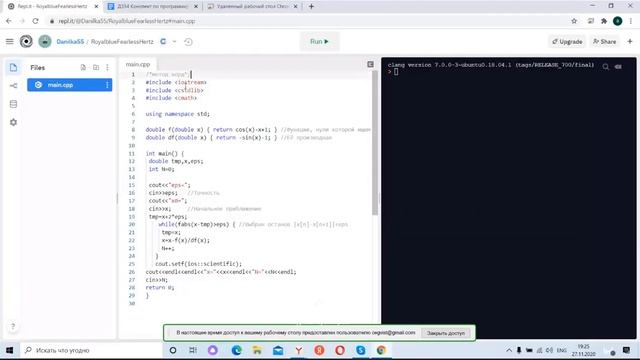Click the Upgrade button
The image size is (640, 360).
tap(567, 42)
